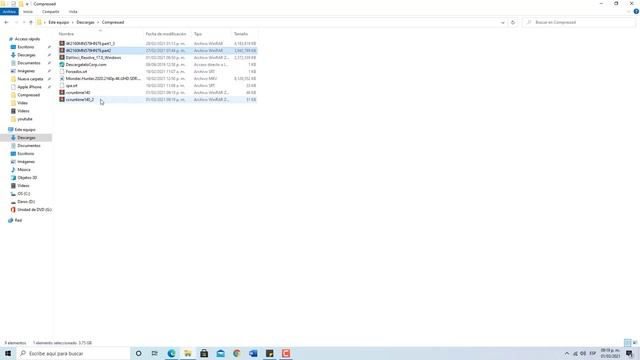Click the taskbar clock and date
Image resolution: width=640 pixels, height=360 pixels.
point(610,353)
